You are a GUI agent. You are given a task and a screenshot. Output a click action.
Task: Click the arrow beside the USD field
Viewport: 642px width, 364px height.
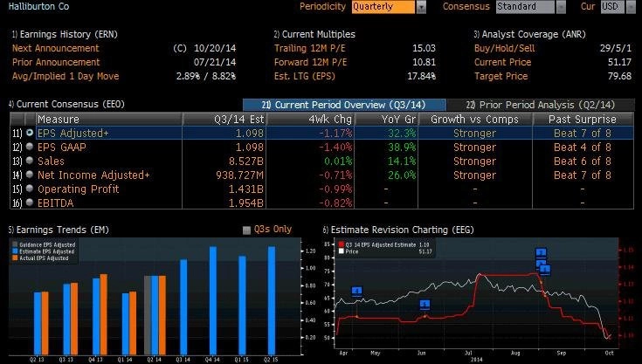(x=631, y=7)
